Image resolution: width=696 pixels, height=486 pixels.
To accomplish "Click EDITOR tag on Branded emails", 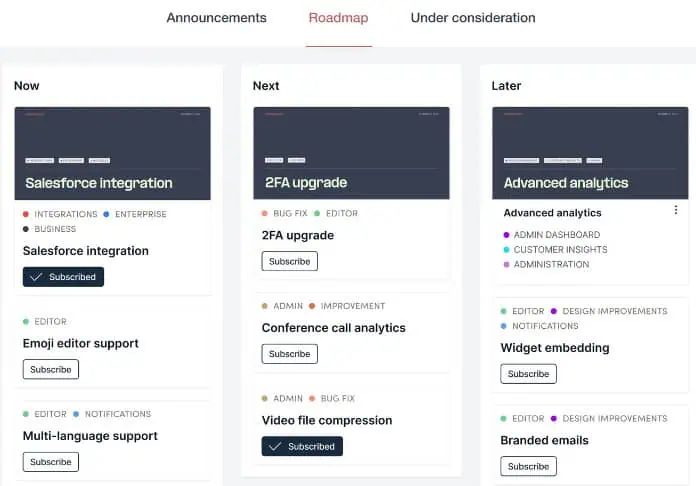I will pos(522,419).
